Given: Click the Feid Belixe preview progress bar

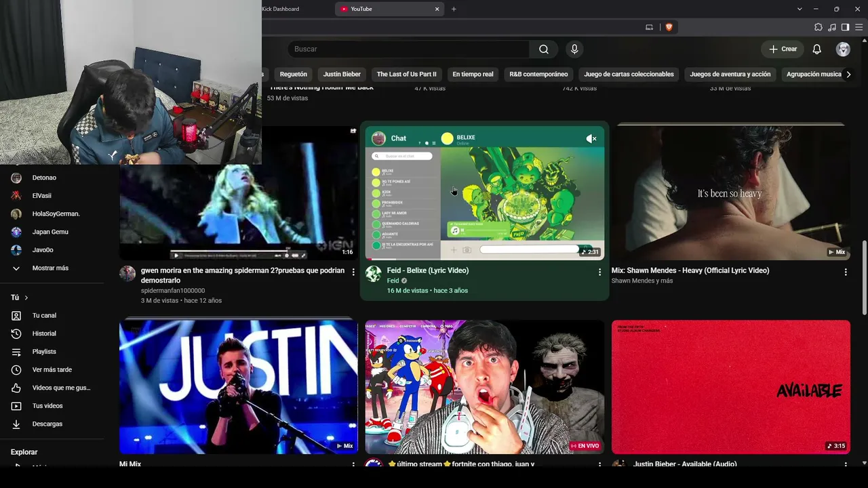Looking at the screenshot, I should point(484,259).
